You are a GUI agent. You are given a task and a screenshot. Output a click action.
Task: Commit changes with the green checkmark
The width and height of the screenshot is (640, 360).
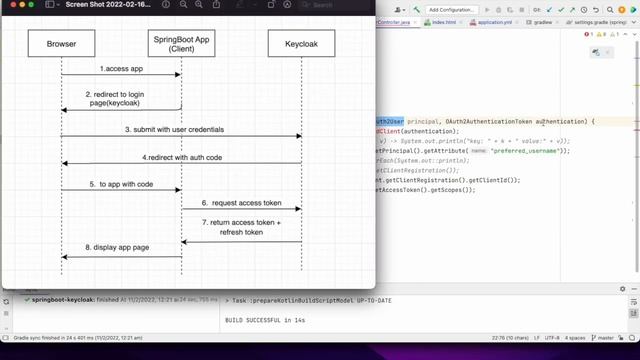click(x=561, y=10)
